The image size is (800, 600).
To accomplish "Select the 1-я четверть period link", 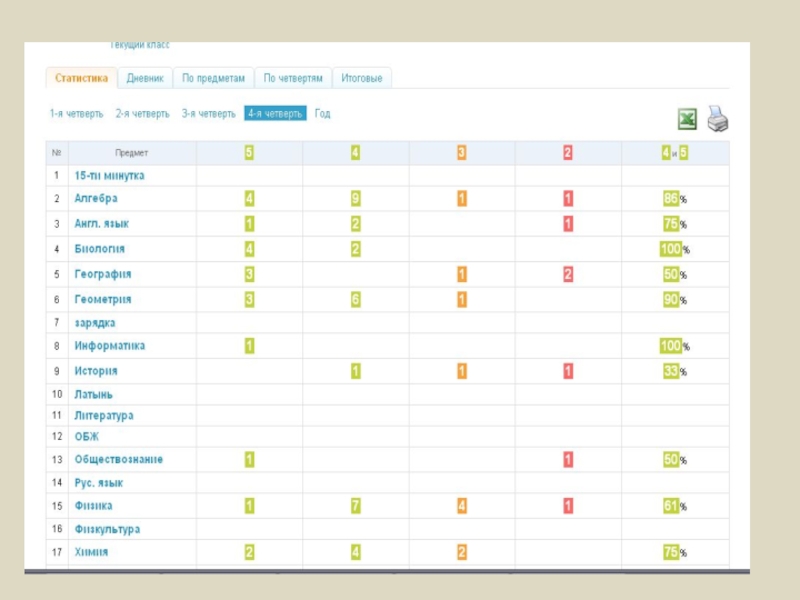I will point(76,114).
